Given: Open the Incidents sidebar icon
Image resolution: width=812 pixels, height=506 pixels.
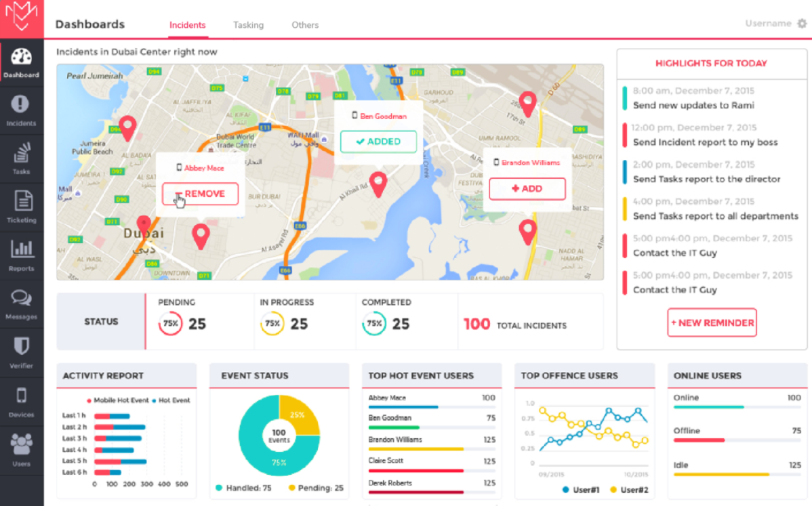Looking at the screenshot, I should point(21,110).
